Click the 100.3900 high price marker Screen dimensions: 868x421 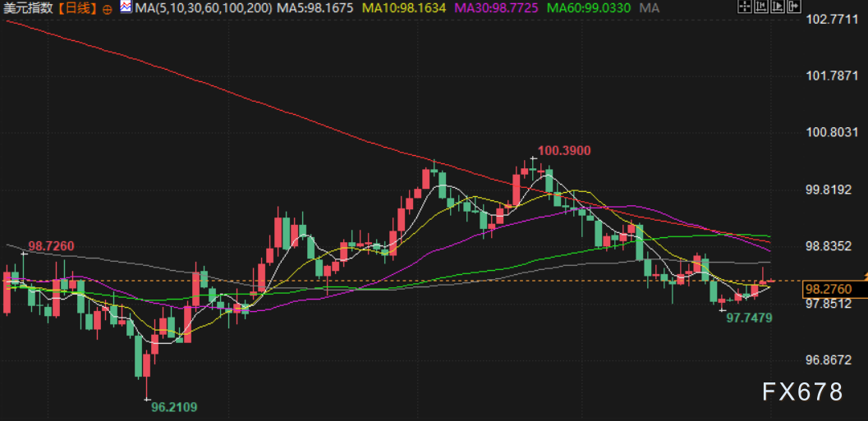(x=563, y=151)
